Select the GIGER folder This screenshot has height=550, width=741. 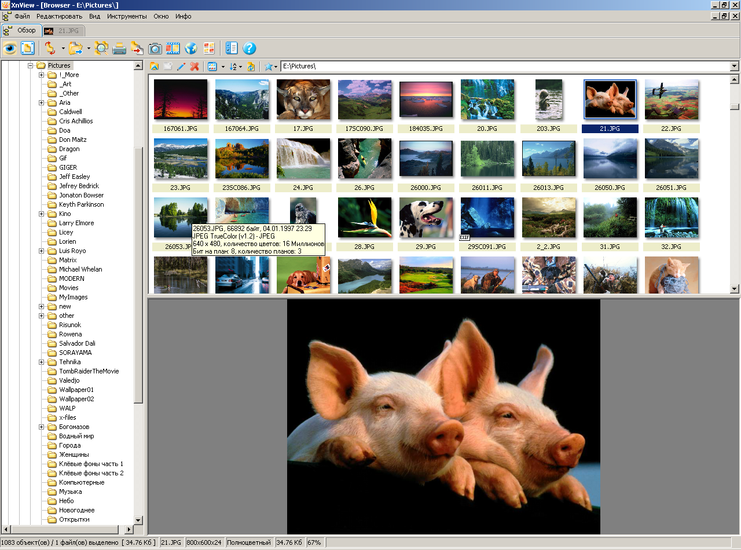68,167
